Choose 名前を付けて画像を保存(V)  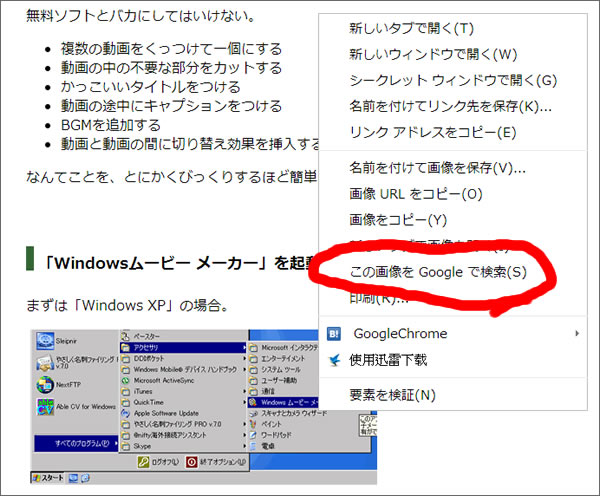(437, 167)
